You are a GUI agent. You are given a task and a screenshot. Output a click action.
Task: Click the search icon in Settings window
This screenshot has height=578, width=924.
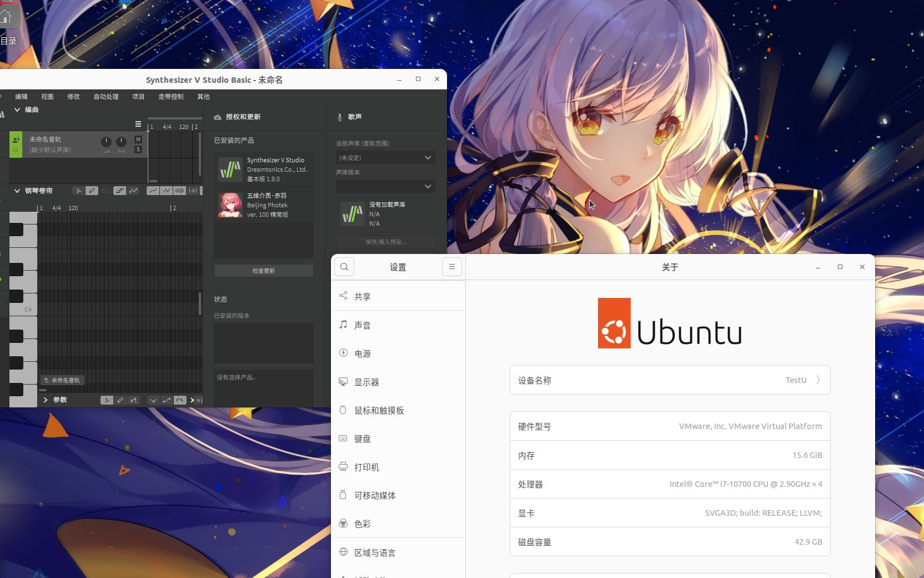click(344, 267)
